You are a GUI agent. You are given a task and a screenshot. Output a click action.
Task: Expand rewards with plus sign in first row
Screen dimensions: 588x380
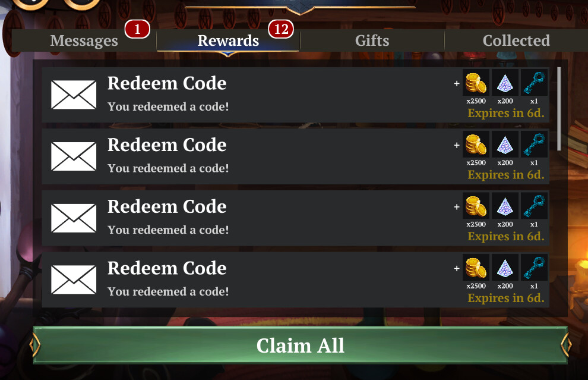[456, 84]
